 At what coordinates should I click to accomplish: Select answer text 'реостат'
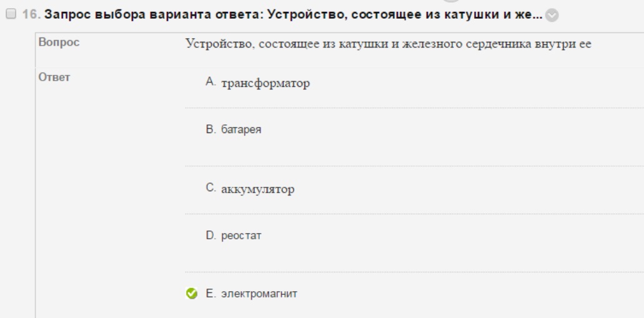[x=241, y=236]
